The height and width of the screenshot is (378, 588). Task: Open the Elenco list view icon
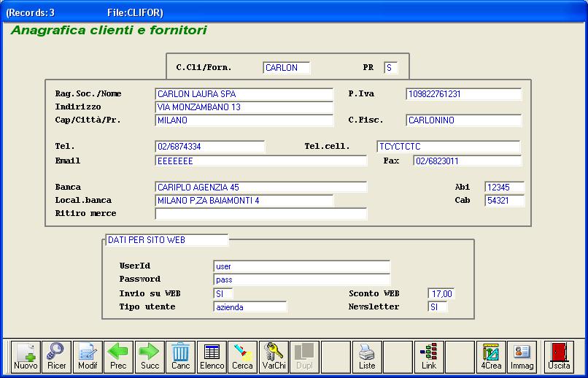point(212,356)
